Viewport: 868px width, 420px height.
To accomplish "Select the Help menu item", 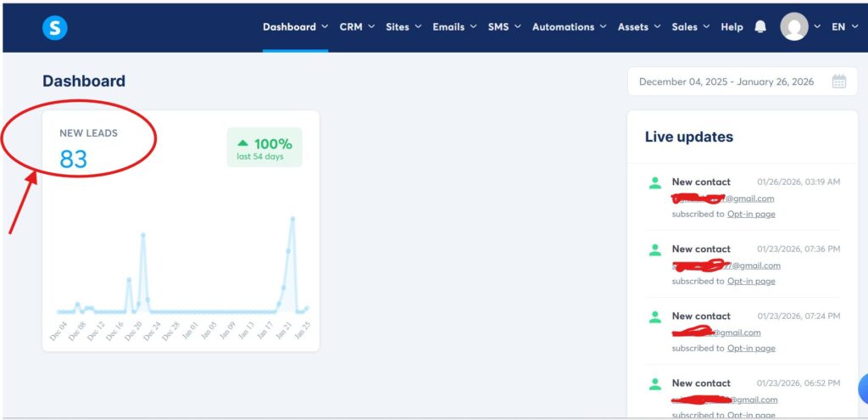I will coord(732,27).
